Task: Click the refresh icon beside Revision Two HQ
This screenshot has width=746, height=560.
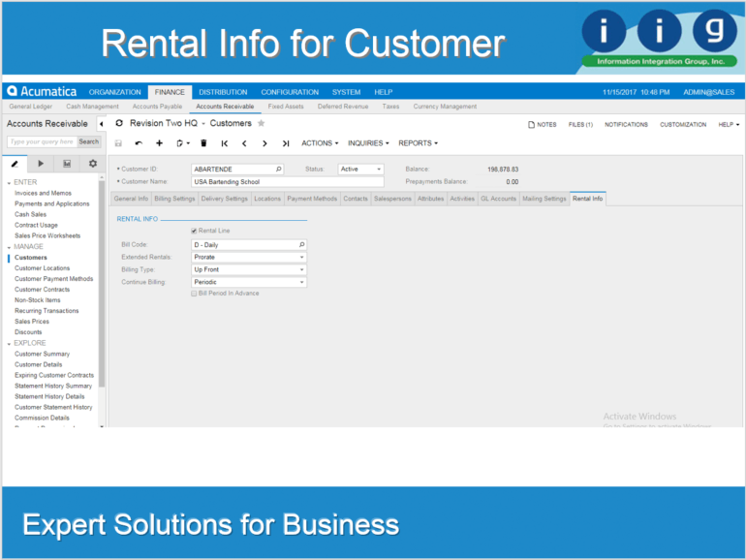Action: pyautogui.click(x=119, y=123)
